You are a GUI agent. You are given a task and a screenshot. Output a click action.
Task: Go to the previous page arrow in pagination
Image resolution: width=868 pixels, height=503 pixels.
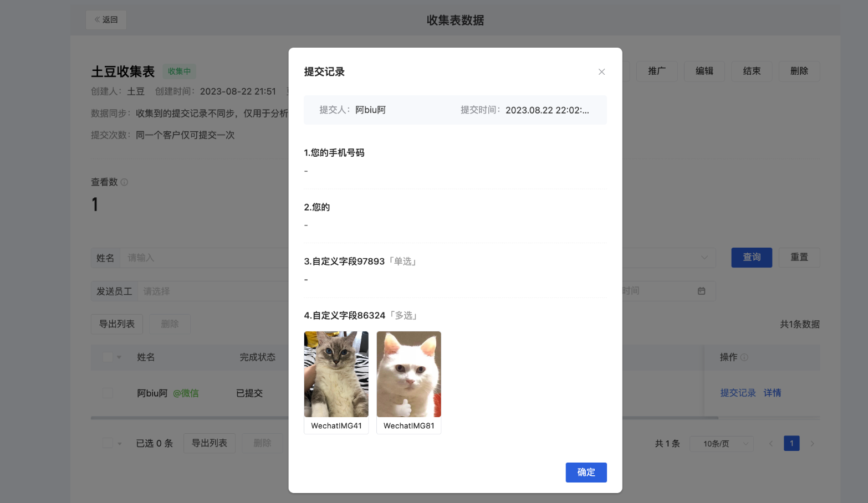770,443
